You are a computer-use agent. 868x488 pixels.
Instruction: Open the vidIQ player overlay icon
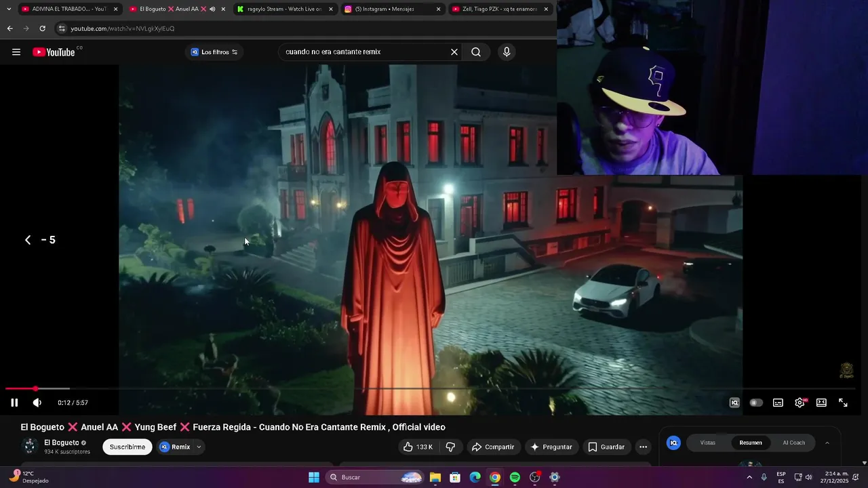(x=734, y=403)
